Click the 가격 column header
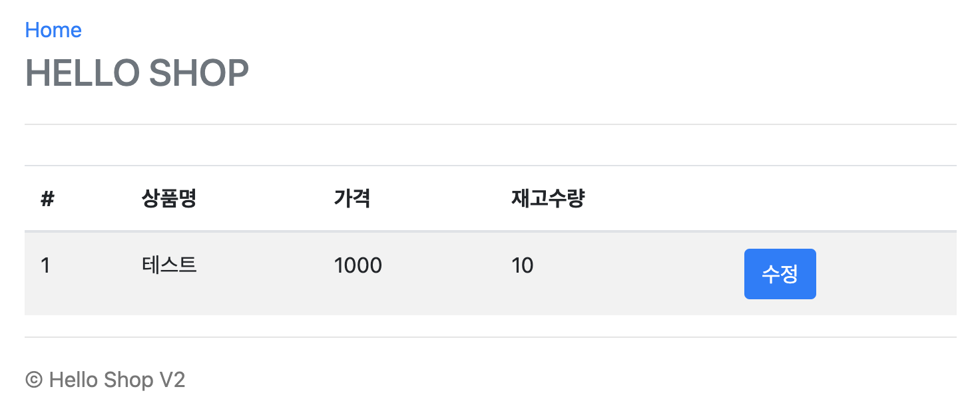This screenshot has width=980, height=403. pos(352,198)
